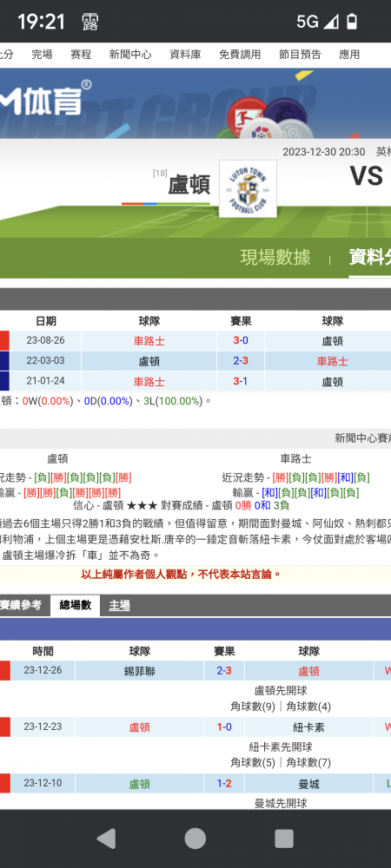Select the 23-12-23 time cell
This screenshot has width=391, height=868.
43,727
